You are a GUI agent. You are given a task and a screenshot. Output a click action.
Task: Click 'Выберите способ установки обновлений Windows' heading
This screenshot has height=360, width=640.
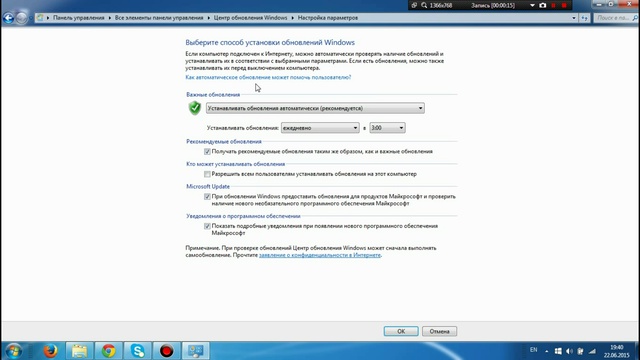coord(270,42)
